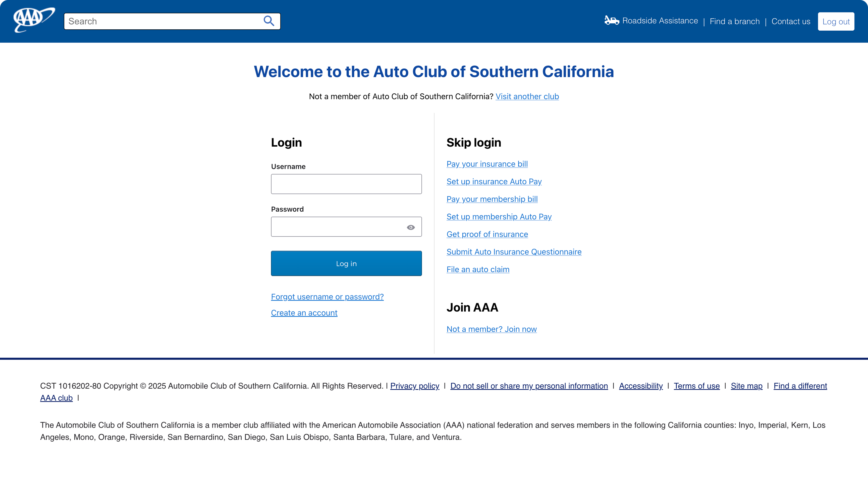Select File an auto claim link
This screenshot has width=868, height=481.
[x=478, y=269]
